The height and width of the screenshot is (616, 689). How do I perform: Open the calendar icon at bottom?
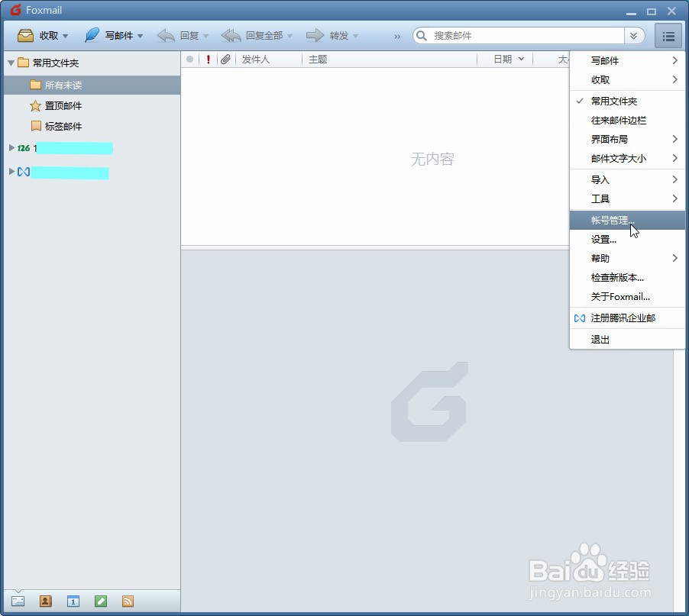click(x=73, y=601)
